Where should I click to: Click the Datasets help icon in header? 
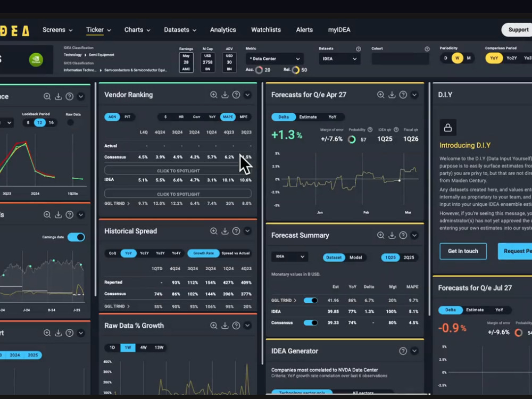coord(358,49)
